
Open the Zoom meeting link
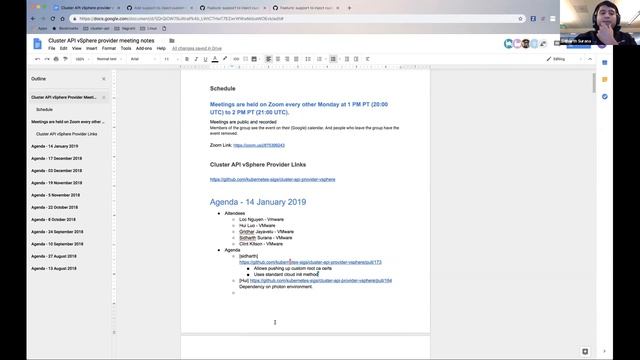(x=259, y=145)
